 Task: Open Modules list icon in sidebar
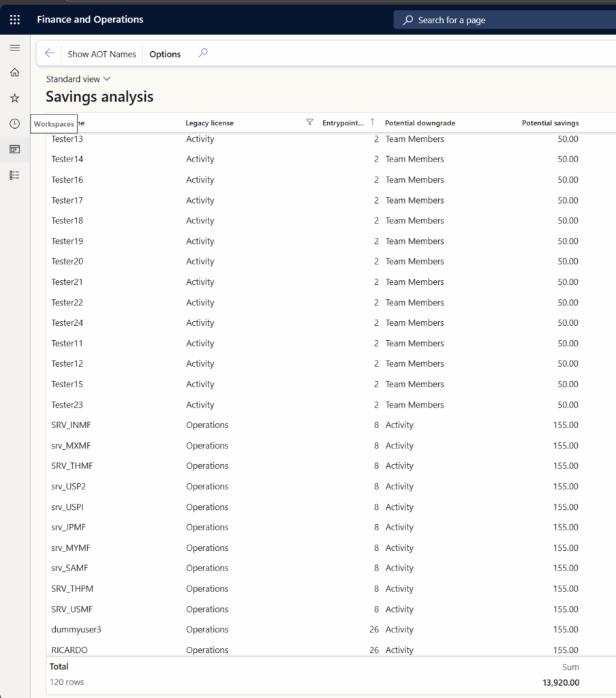pyautogui.click(x=14, y=175)
